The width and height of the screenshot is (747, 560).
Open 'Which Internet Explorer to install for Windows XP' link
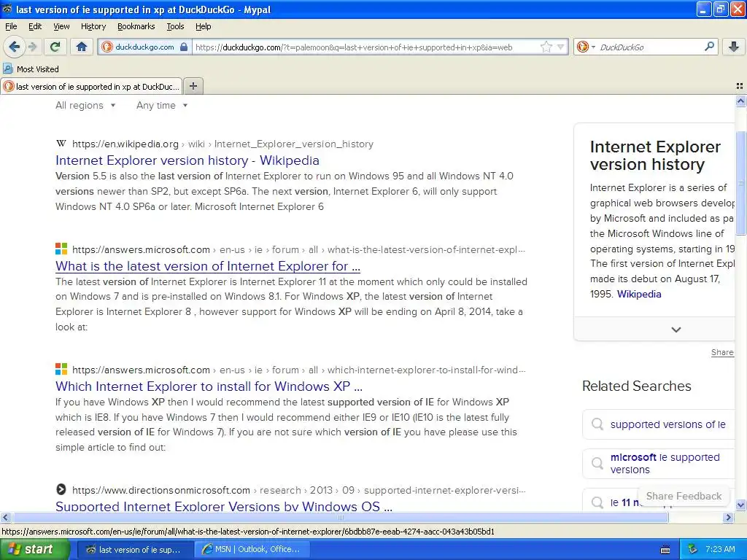pyautogui.click(x=209, y=386)
